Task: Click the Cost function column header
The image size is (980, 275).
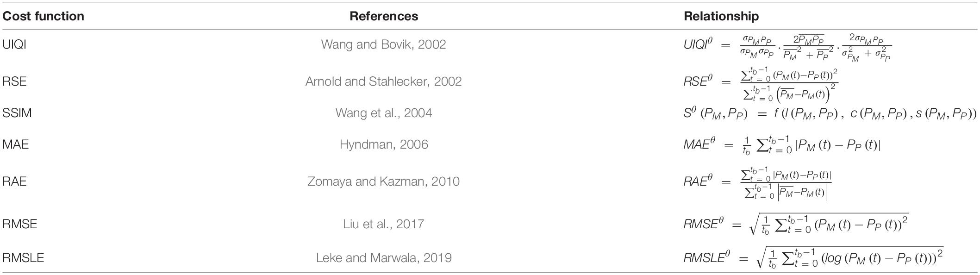Action: [x=43, y=16]
